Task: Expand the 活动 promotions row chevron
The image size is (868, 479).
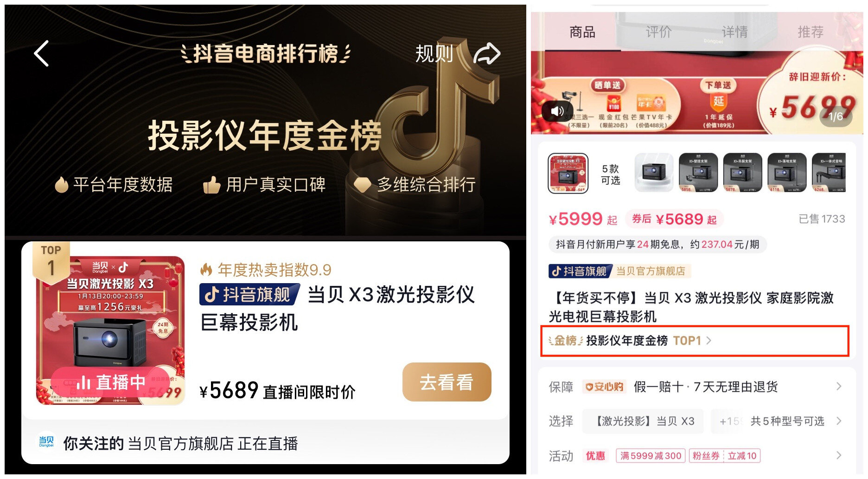Action: 838,455
